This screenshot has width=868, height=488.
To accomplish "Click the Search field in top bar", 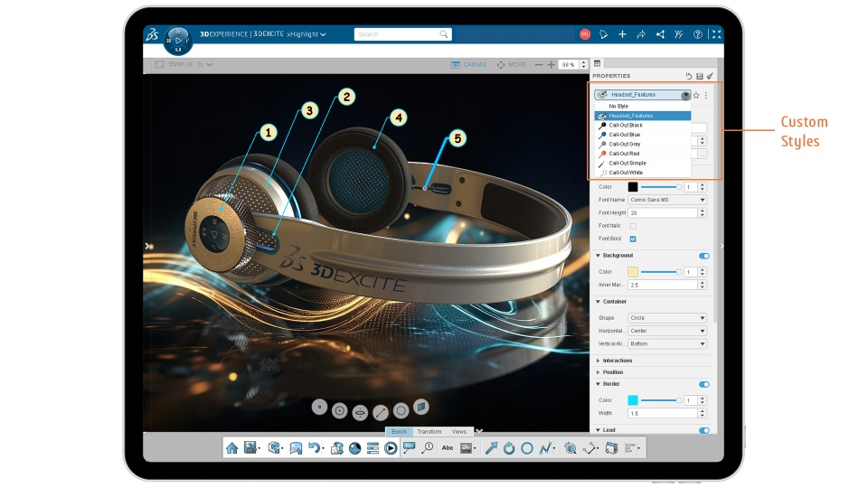I will [403, 34].
